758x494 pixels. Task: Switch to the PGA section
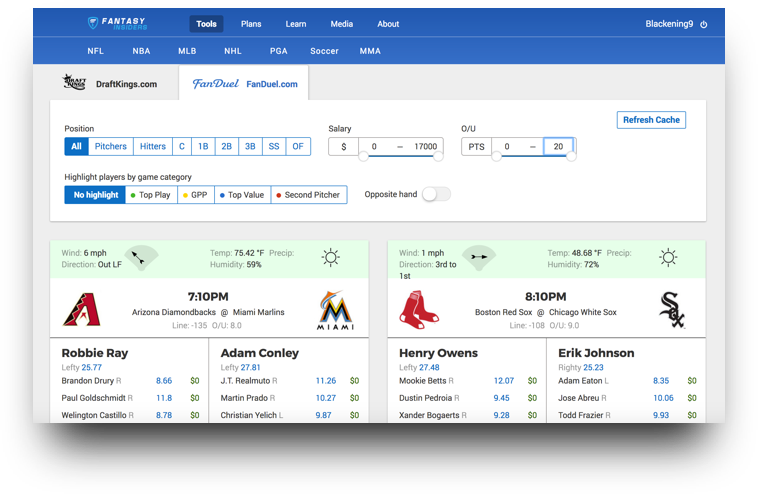pos(278,51)
